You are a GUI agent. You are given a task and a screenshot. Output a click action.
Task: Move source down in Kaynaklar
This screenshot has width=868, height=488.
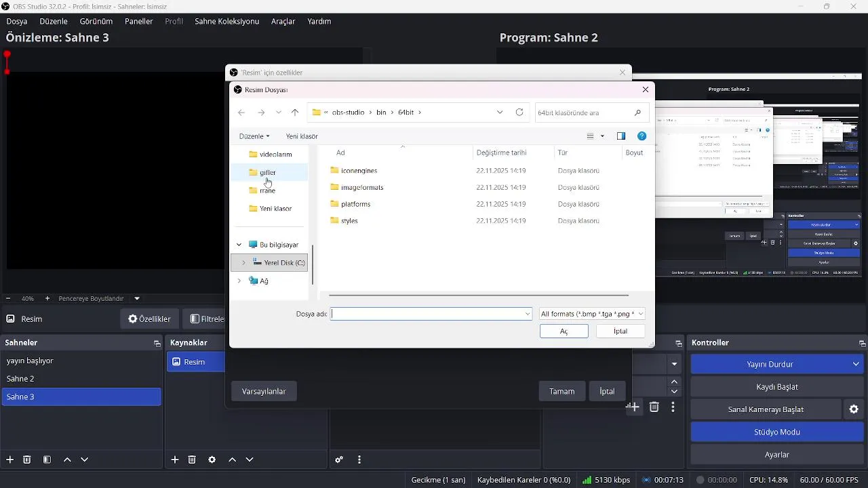pyautogui.click(x=250, y=460)
